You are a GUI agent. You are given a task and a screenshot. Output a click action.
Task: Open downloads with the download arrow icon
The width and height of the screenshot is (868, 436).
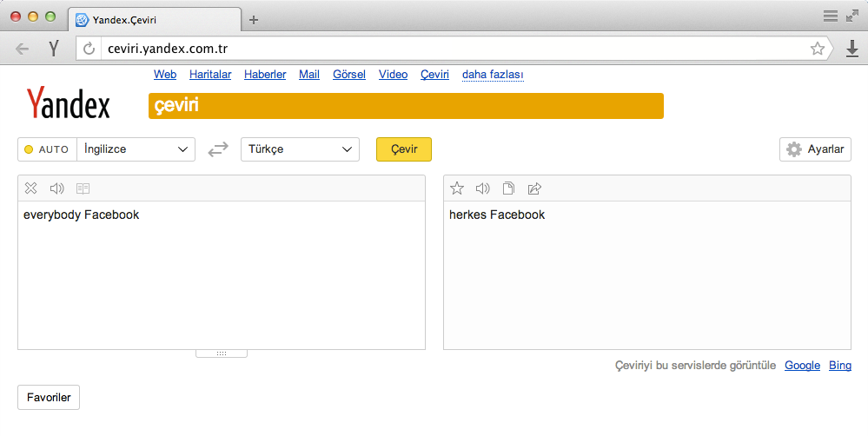click(x=852, y=50)
